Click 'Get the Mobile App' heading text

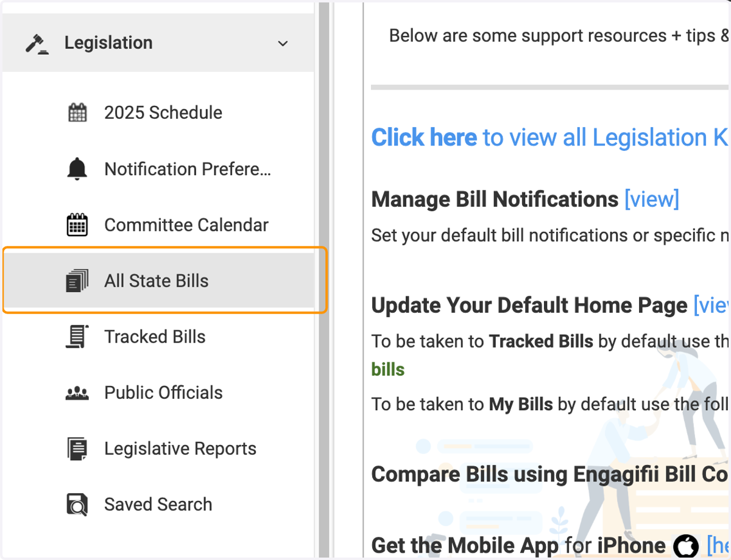click(x=465, y=545)
